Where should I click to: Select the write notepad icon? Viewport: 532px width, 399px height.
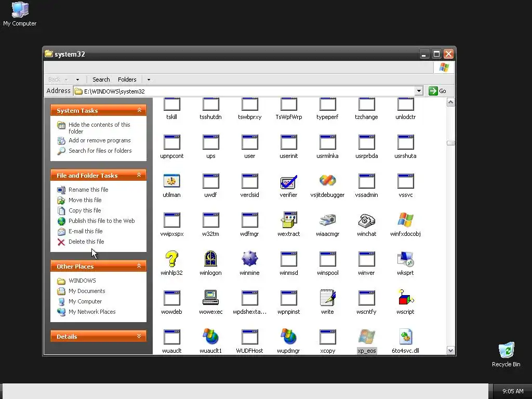(327, 298)
